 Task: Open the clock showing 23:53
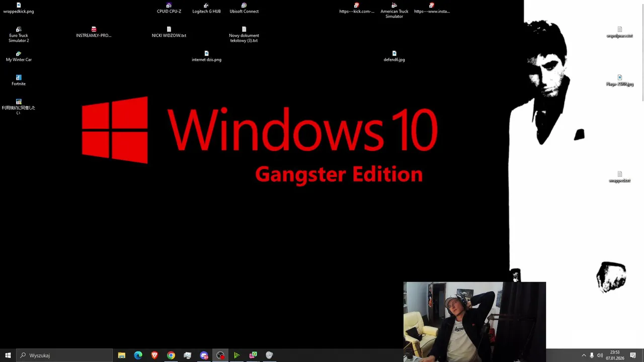click(615, 355)
